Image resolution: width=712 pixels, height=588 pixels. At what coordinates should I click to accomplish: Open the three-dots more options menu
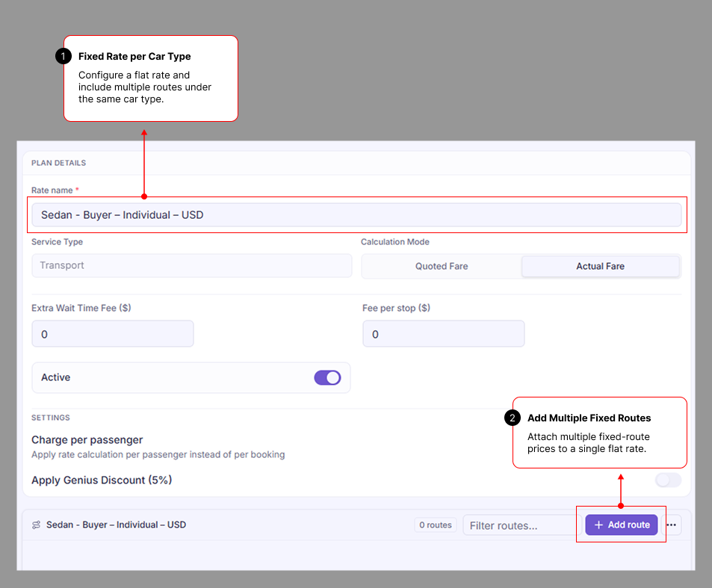pos(672,525)
